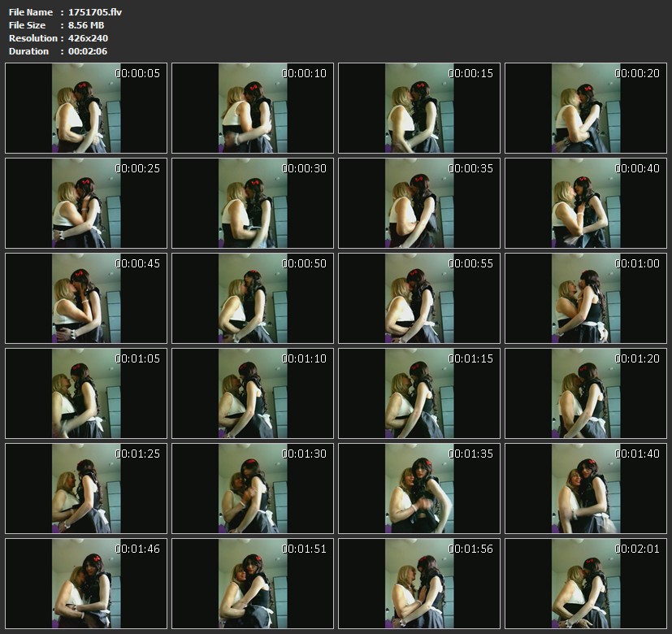Viewport: 672px width, 634px height.
Task: Click the thumbnail stamped 00:00:05
Action: [x=86, y=108]
